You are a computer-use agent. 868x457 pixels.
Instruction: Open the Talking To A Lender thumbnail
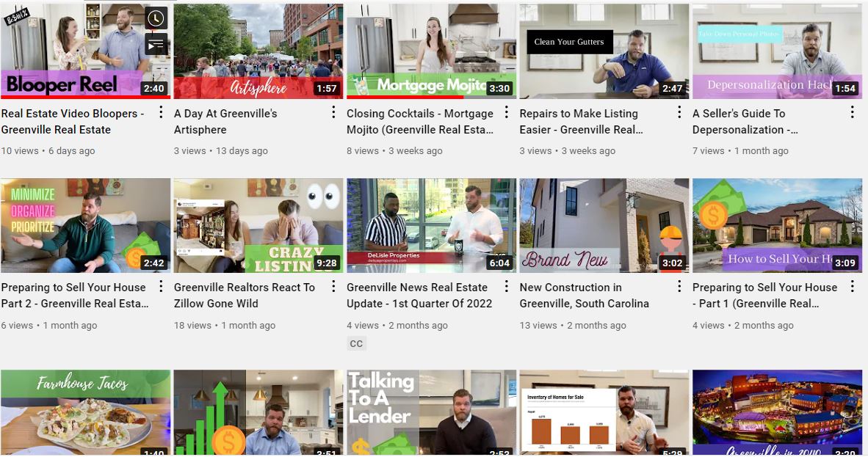point(431,413)
